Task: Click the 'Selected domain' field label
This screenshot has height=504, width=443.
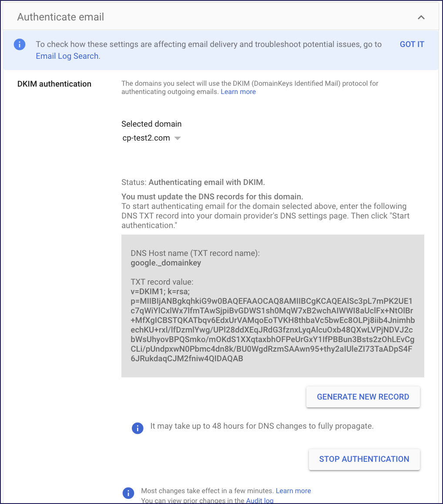Action: tap(151, 124)
